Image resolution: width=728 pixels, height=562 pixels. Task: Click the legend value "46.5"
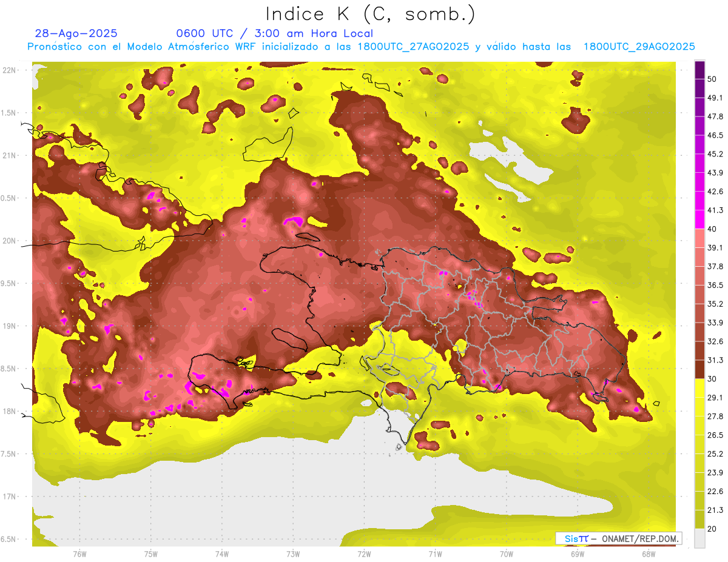point(715,135)
